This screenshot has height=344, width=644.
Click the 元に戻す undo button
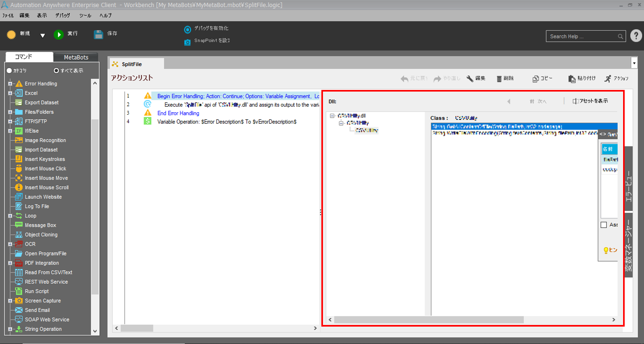coord(414,78)
